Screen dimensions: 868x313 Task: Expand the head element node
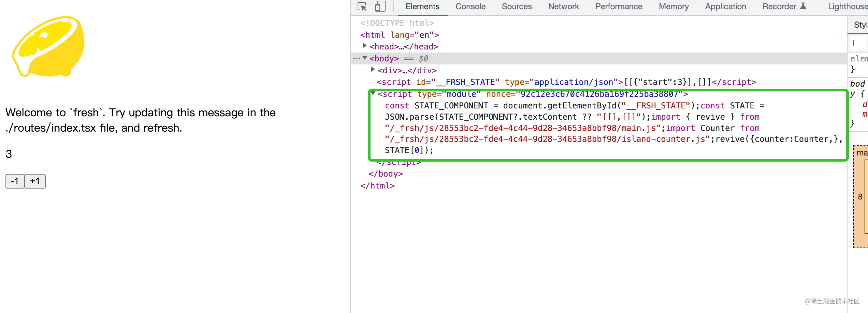click(364, 46)
